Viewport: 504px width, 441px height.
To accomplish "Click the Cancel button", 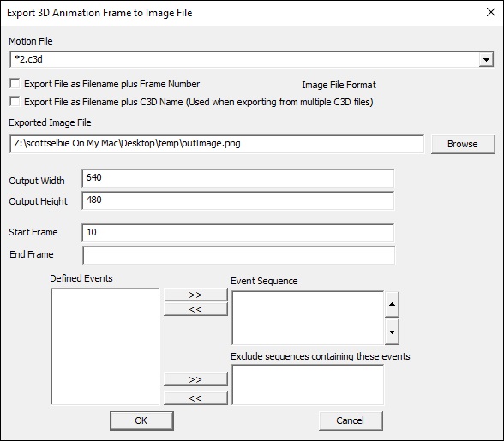I will point(351,420).
